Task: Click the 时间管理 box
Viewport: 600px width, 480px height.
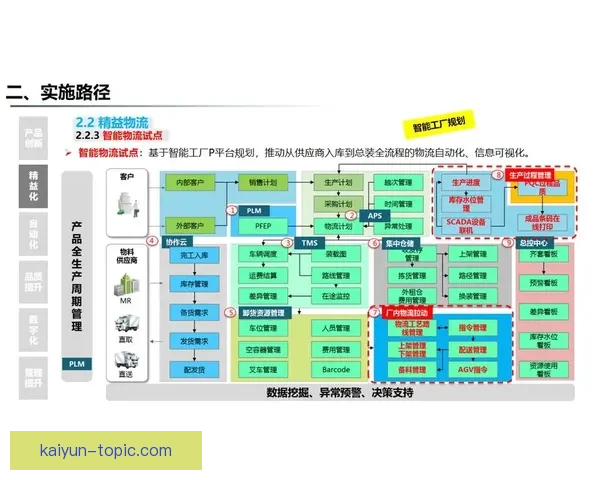Action: (x=398, y=204)
